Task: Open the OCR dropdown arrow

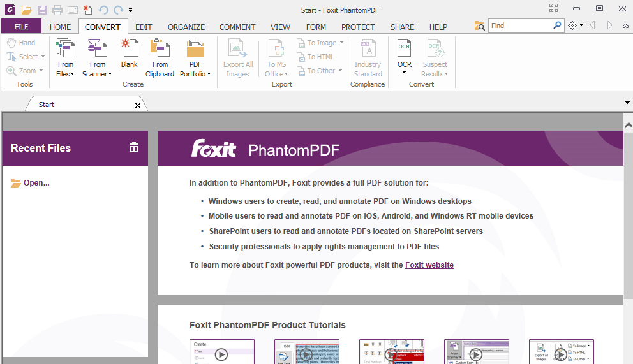Action: (x=404, y=73)
